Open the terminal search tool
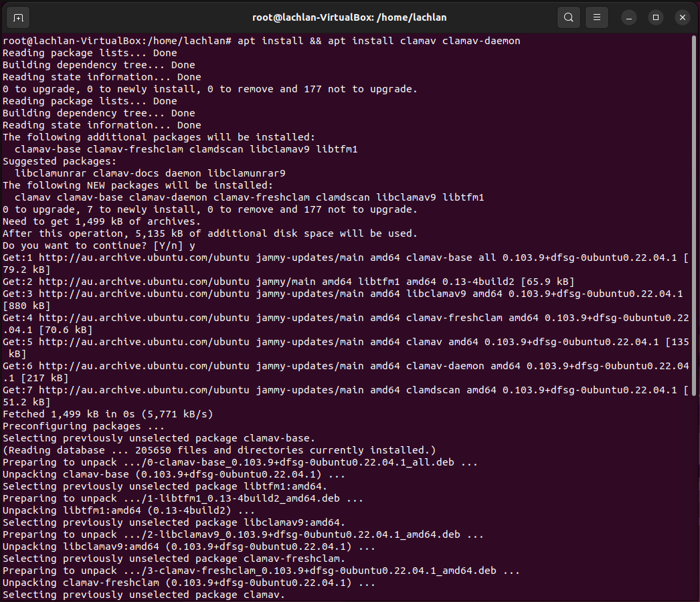Image resolution: width=700 pixels, height=602 pixels. coord(568,17)
